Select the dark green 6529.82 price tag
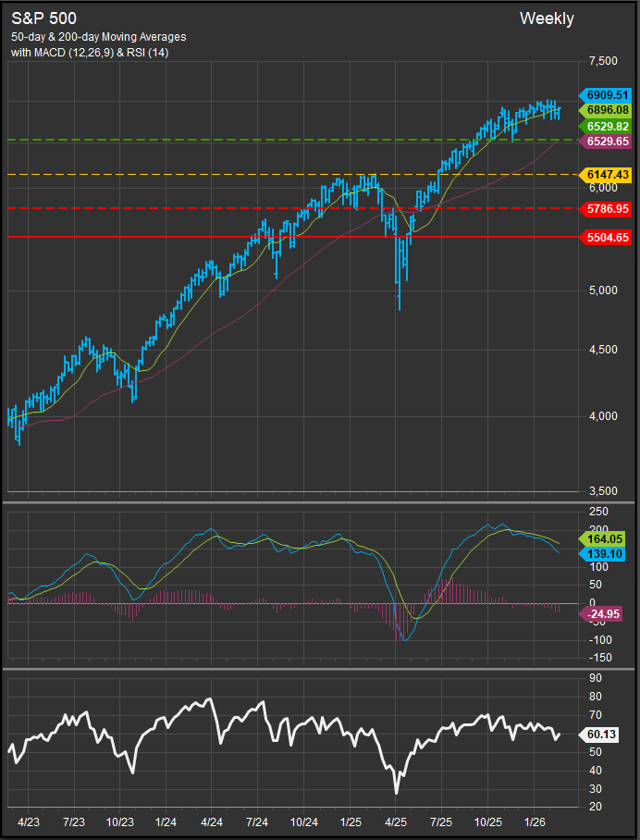This screenshot has height=840, width=640. (x=605, y=126)
